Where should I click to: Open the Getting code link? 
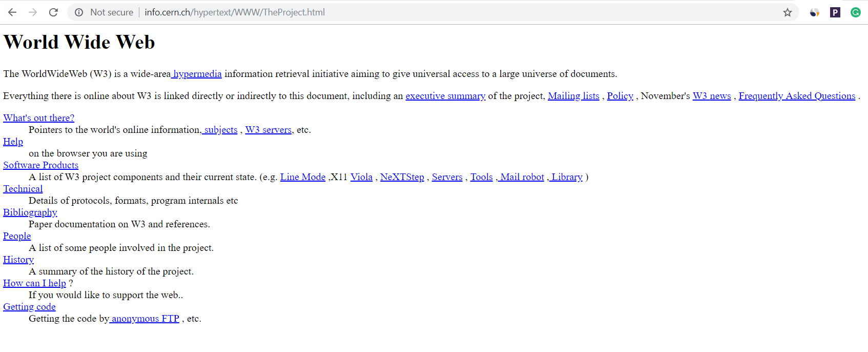point(29,307)
